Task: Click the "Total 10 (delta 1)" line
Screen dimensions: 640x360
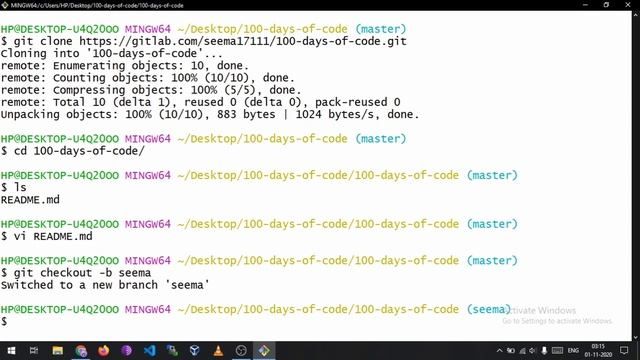Action: pos(200,102)
